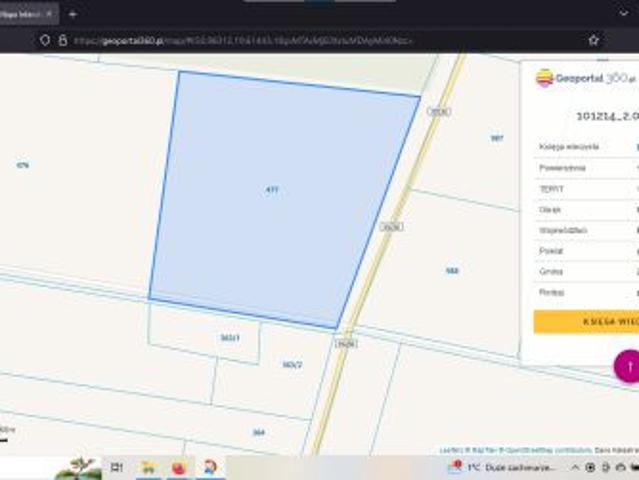Bookmark this page with the star icon
The image size is (639, 480).
593,40
